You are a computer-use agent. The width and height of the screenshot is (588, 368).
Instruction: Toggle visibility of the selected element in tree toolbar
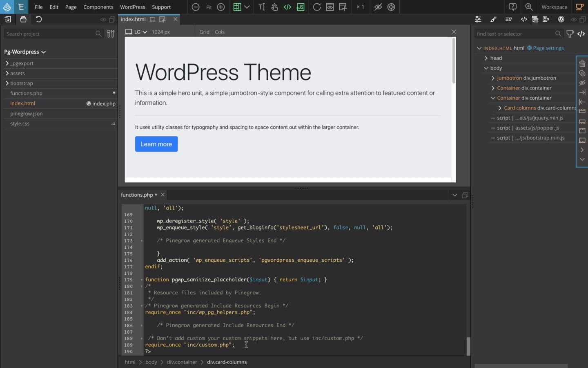pos(582,83)
